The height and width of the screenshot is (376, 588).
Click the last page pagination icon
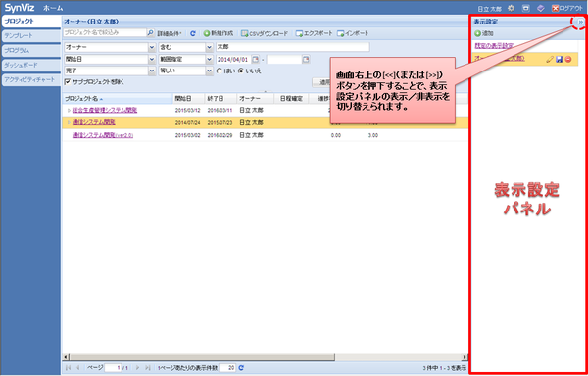(x=147, y=368)
